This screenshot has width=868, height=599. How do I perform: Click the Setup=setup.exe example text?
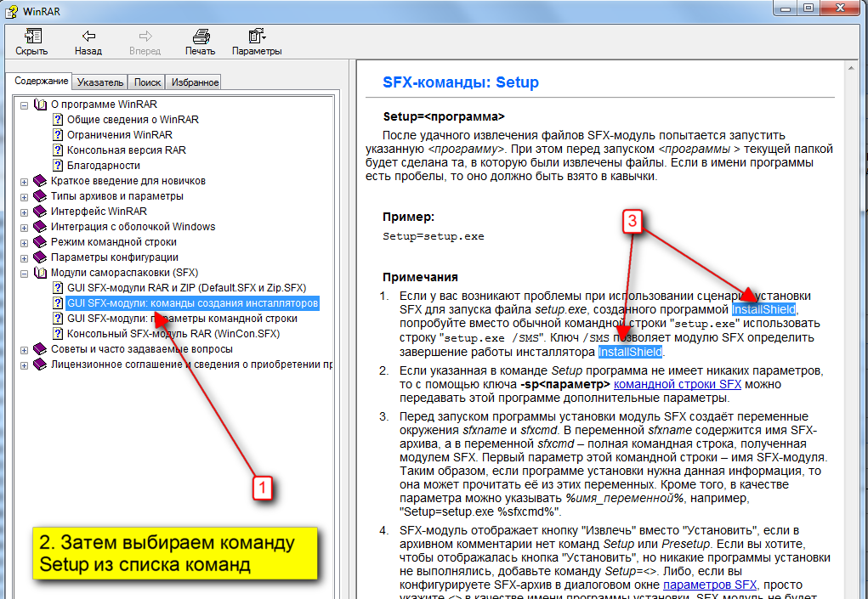[x=434, y=236]
